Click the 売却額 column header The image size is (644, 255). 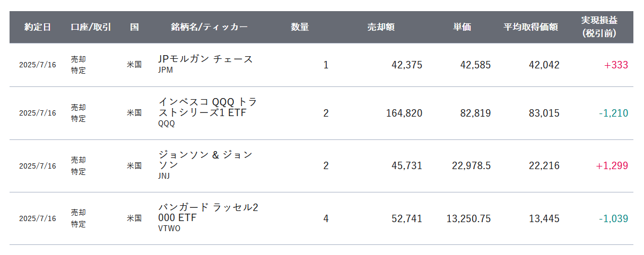tap(381, 27)
